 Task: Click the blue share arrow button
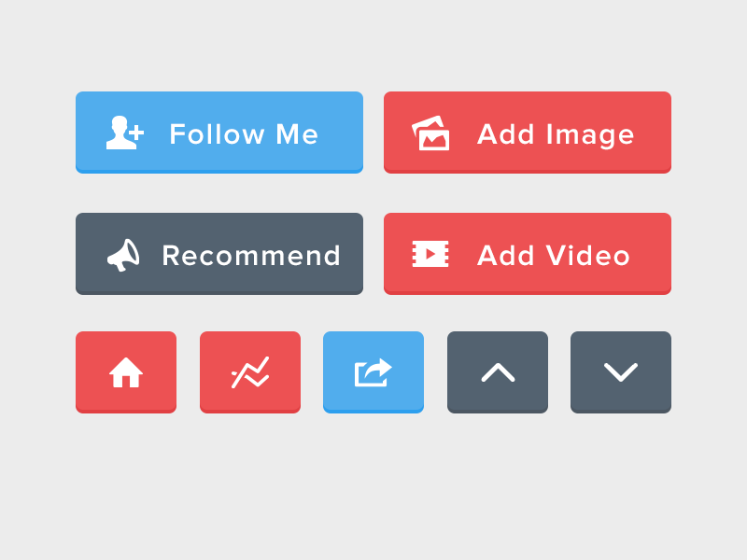pos(373,371)
